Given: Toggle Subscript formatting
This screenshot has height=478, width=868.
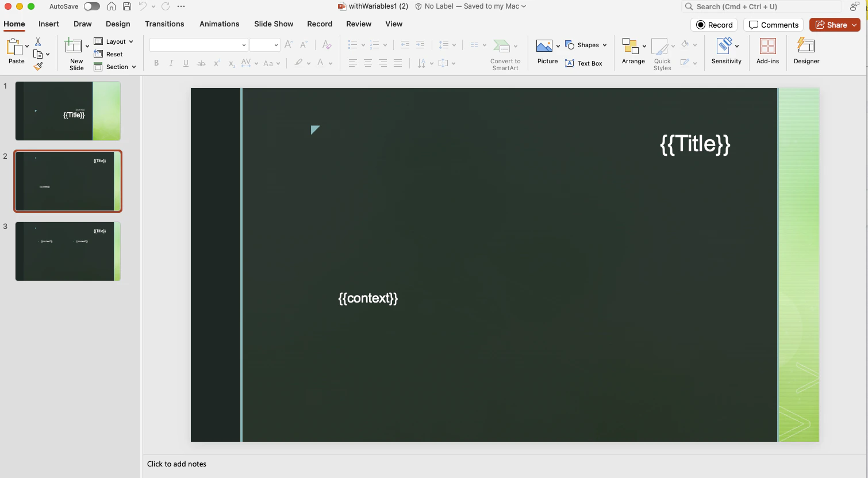Looking at the screenshot, I should pyautogui.click(x=232, y=63).
